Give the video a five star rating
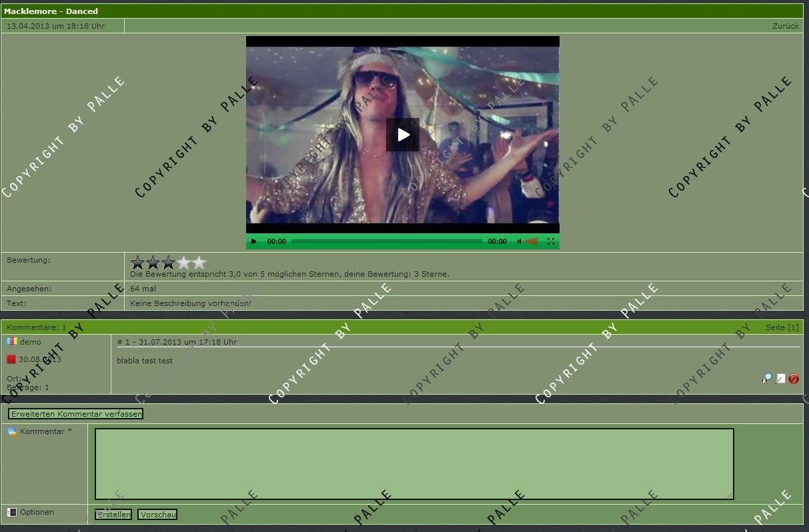 (199, 263)
